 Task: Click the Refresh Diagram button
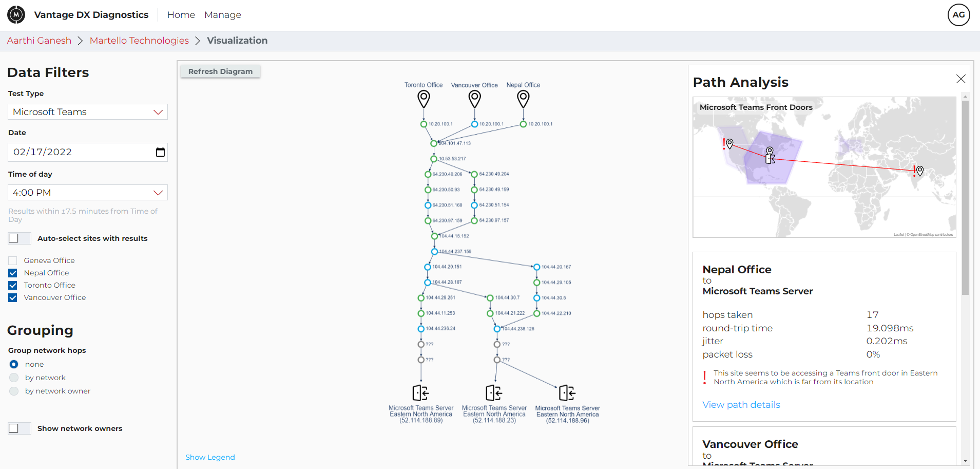click(220, 71)
